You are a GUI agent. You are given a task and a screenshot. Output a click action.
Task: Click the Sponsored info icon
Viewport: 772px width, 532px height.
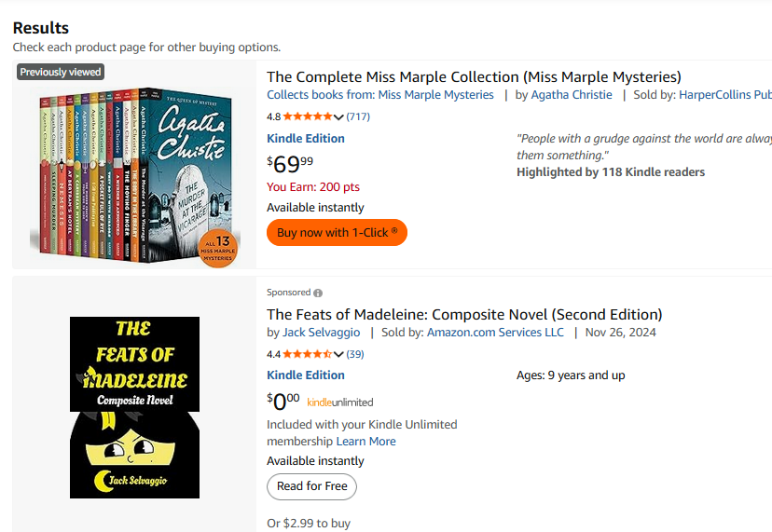tap(318, 293)
